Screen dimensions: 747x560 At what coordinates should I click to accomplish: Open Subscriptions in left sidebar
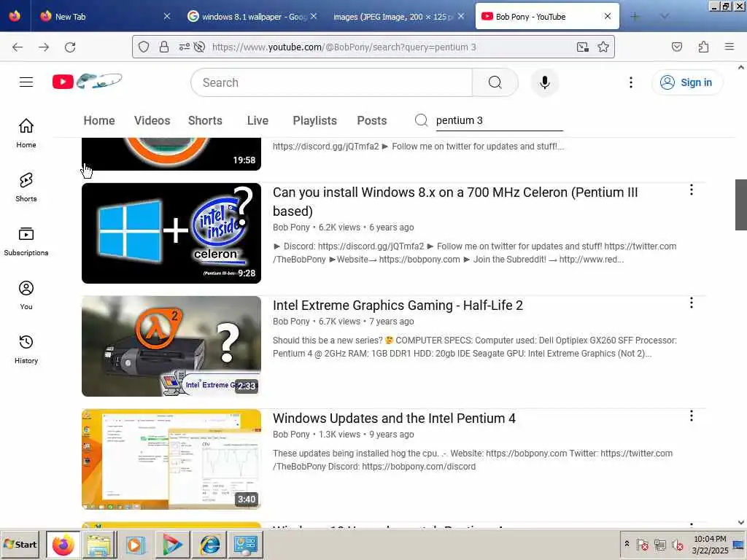click(x=26, y=241)
